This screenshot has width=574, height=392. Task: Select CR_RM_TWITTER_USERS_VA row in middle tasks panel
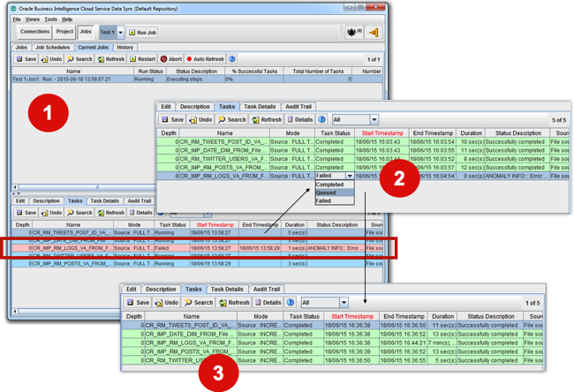[x=364, y=159]
